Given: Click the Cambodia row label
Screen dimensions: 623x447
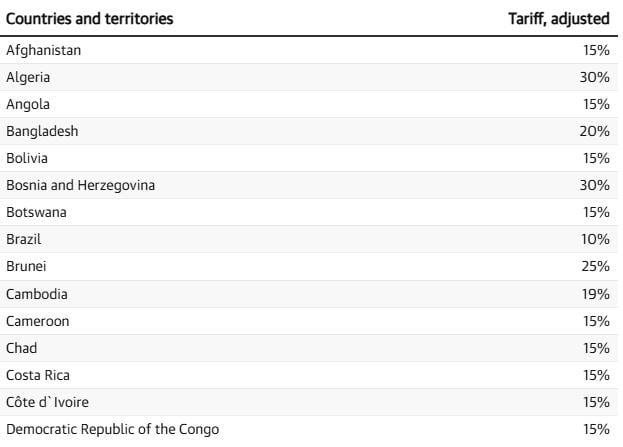Looking at the screenshot, I should pos(37,294).
